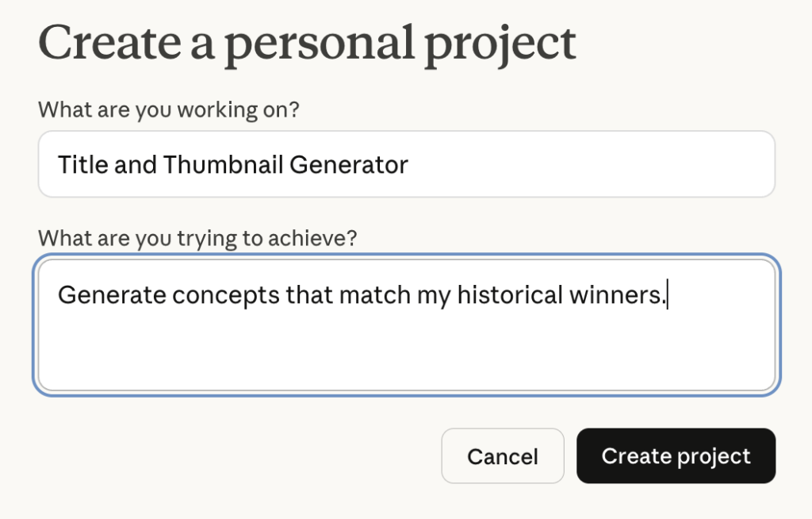Click empty area right of 'Generator' text
Screen dimensions: 812x519
(587, 165)
